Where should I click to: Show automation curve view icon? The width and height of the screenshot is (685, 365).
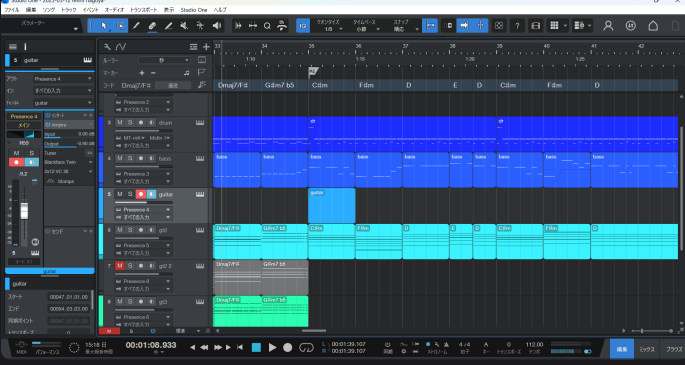(121, 47)
